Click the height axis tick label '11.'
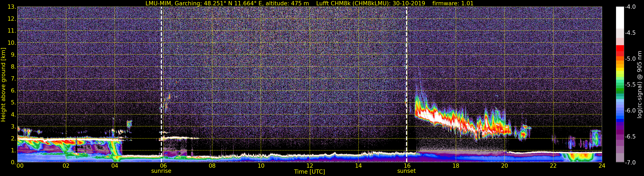The image size is (644, 176). [12, 31]
